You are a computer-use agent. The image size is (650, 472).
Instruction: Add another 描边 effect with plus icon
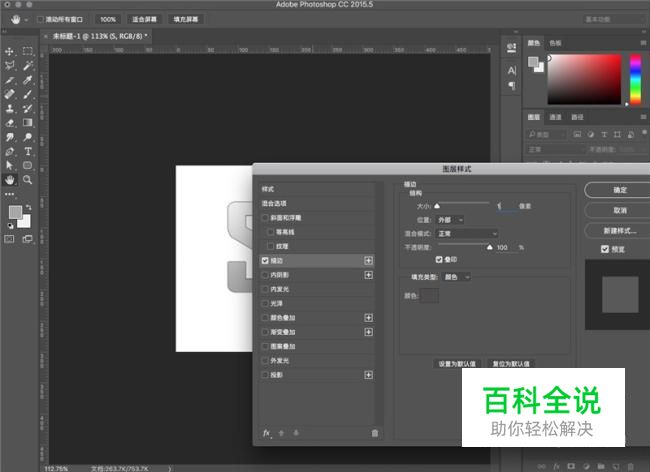pos(368,261)
